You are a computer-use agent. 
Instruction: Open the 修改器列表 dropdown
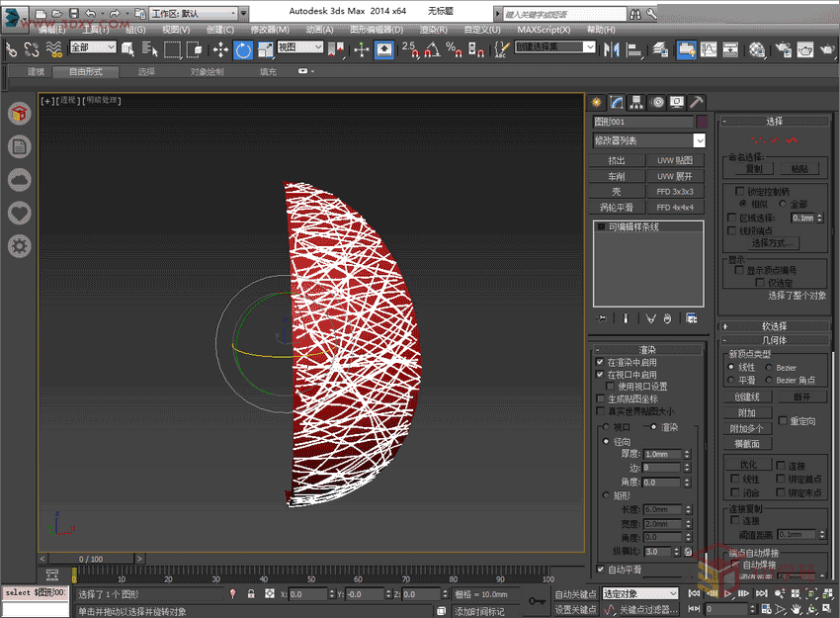(x=699, y=141)
